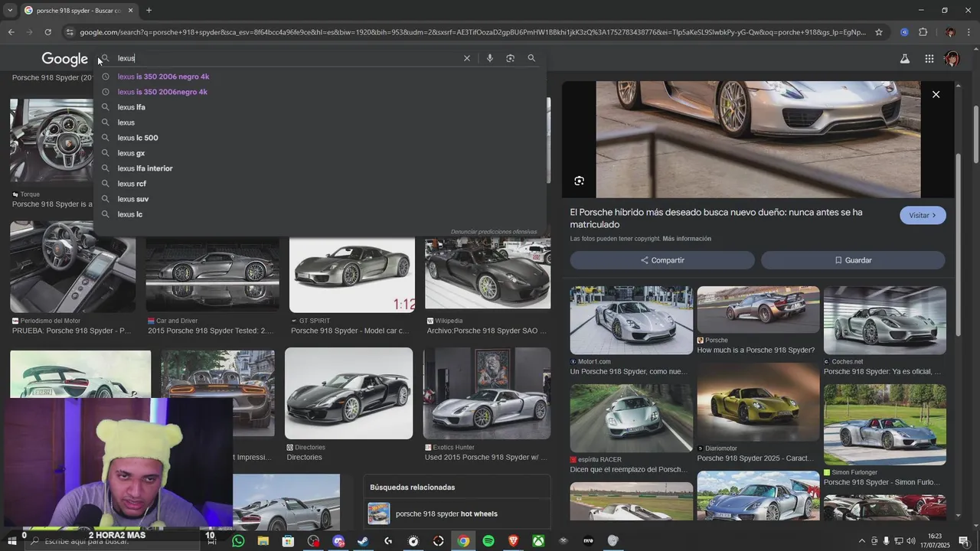Open the "Más información" copyright link
This screenshot has width=980, height=551.
(687, 239)
